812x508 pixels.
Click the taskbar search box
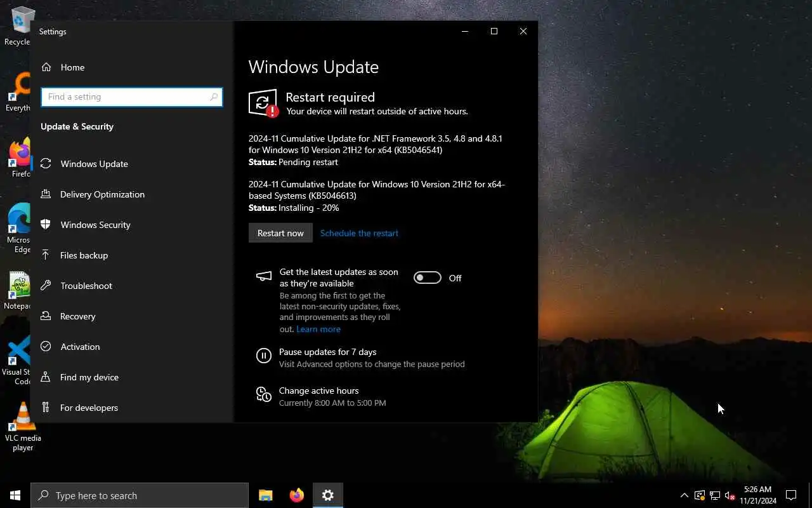click(x=140, y=495)
